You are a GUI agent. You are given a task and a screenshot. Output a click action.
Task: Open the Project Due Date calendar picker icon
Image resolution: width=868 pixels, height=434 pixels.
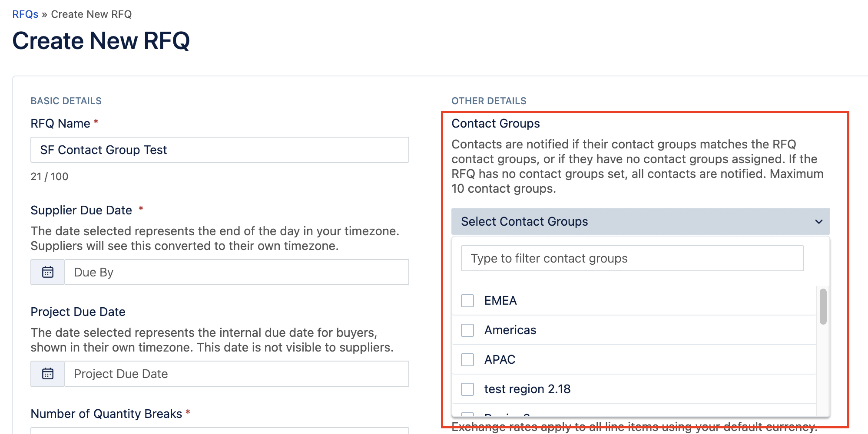click(x=48, y=374)
